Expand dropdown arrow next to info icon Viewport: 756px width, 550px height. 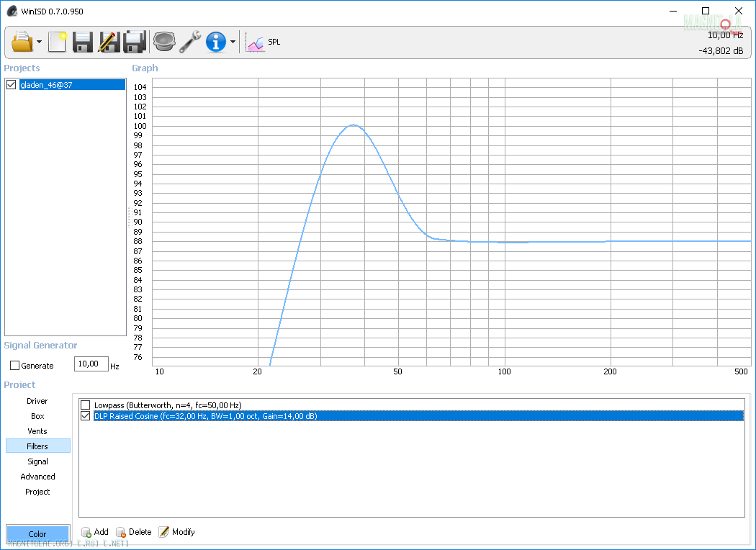click(x=233, y=42)
